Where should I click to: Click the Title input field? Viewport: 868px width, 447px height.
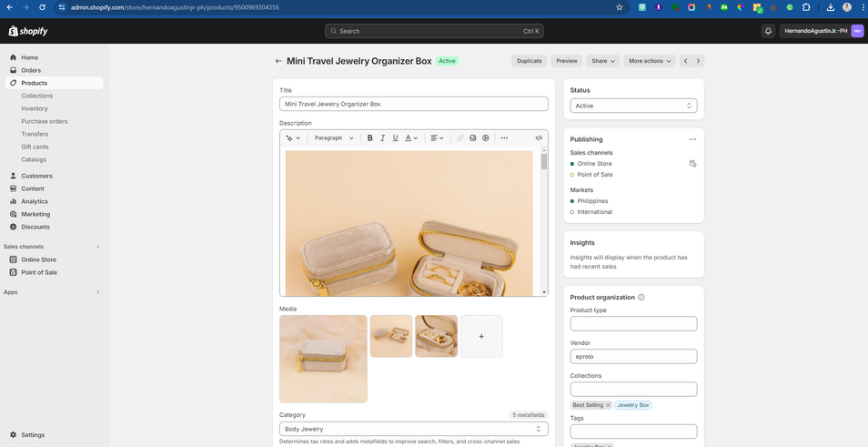pyautogui.click(x=413, y=104)
